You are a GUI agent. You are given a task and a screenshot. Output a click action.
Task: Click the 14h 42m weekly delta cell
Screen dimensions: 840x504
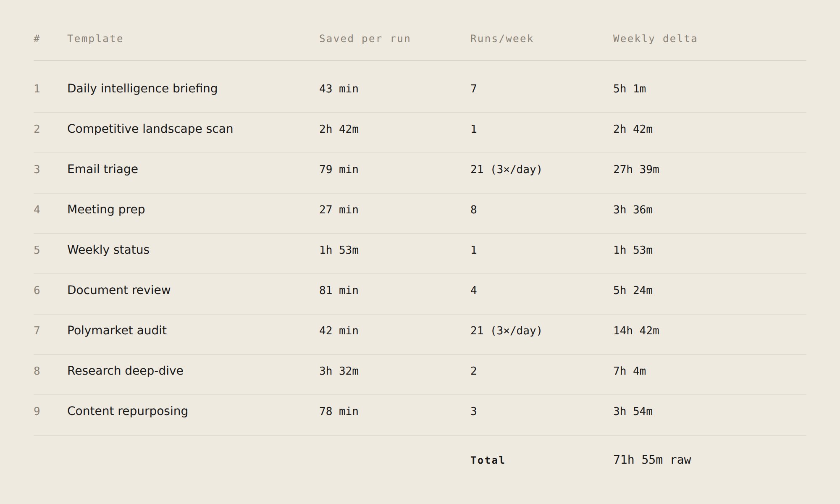pos(636,331)
